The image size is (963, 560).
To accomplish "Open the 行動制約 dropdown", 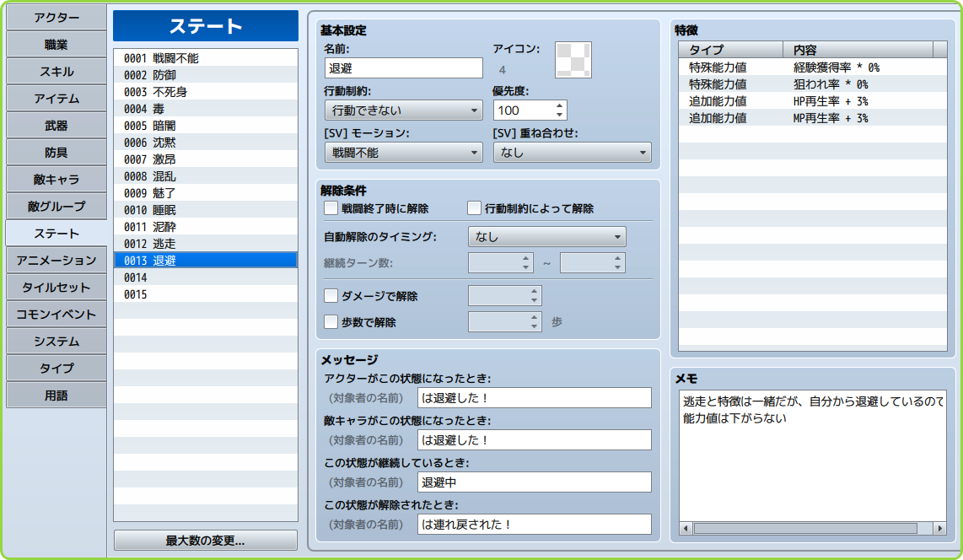I will pos(404,110).
